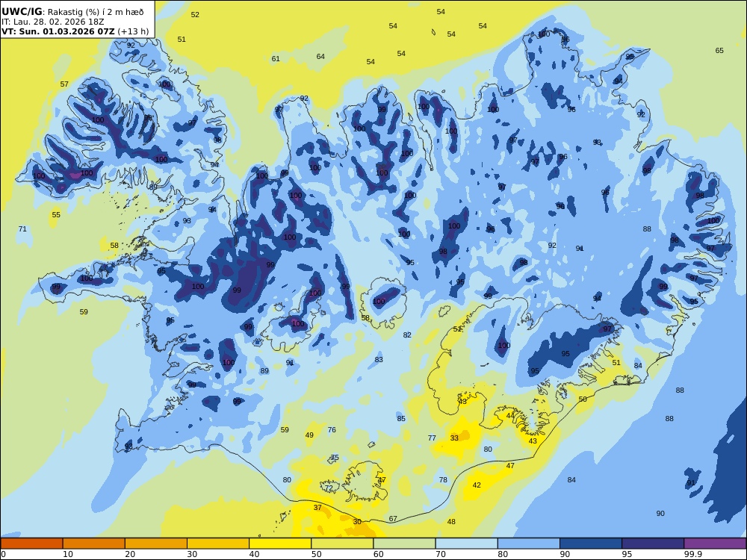The width and height of the screenshot is (747, 560).
Task: Click the 40 legend tick label
Action: pyautogui.click(x=255, y=554)
